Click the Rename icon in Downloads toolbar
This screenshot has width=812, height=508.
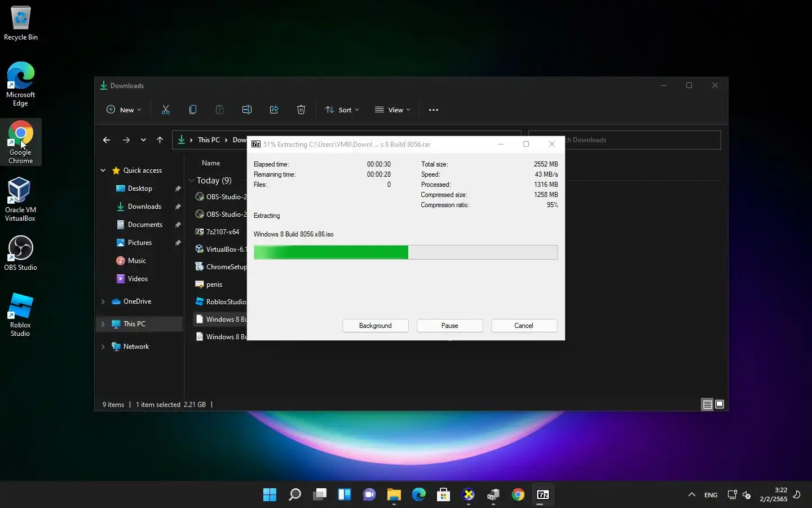point(247,110)
